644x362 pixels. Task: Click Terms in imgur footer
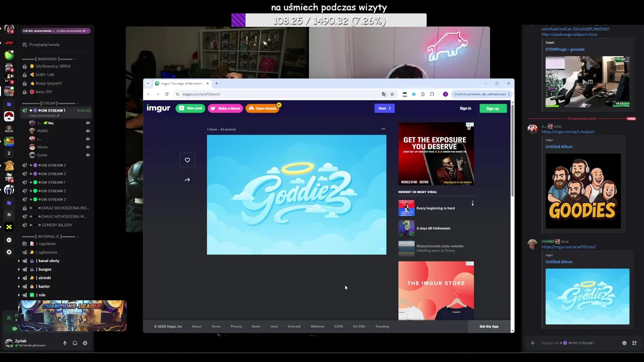(216, 326)
